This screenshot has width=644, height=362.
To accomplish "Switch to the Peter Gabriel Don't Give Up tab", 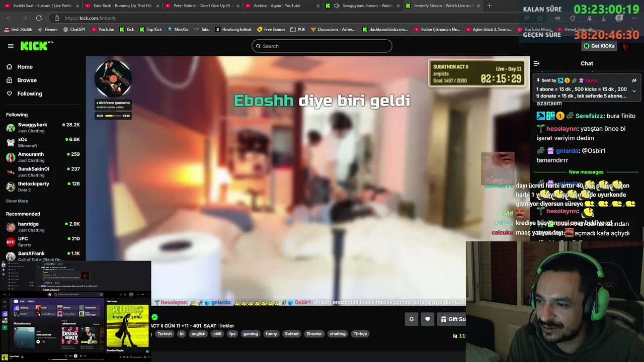I will click(x=201, y=6).
